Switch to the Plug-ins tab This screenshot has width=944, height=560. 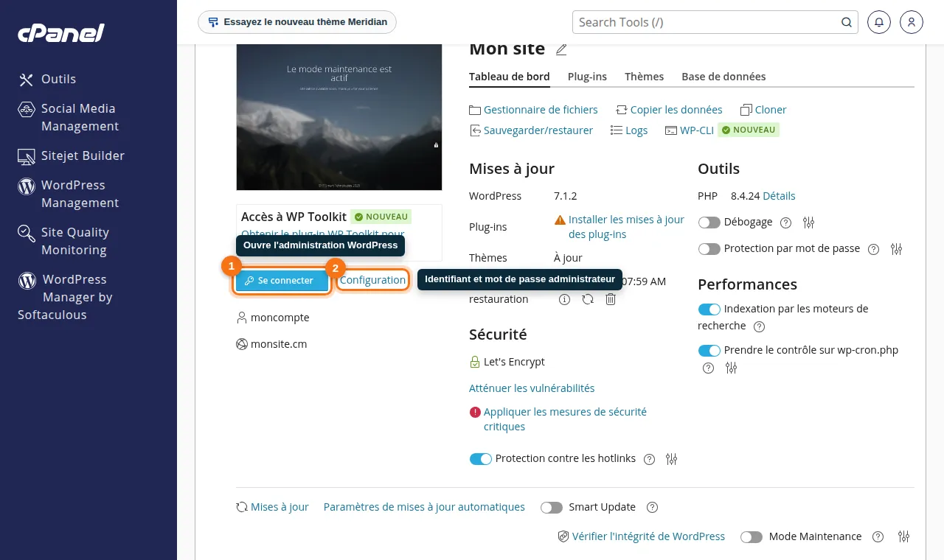587,77
